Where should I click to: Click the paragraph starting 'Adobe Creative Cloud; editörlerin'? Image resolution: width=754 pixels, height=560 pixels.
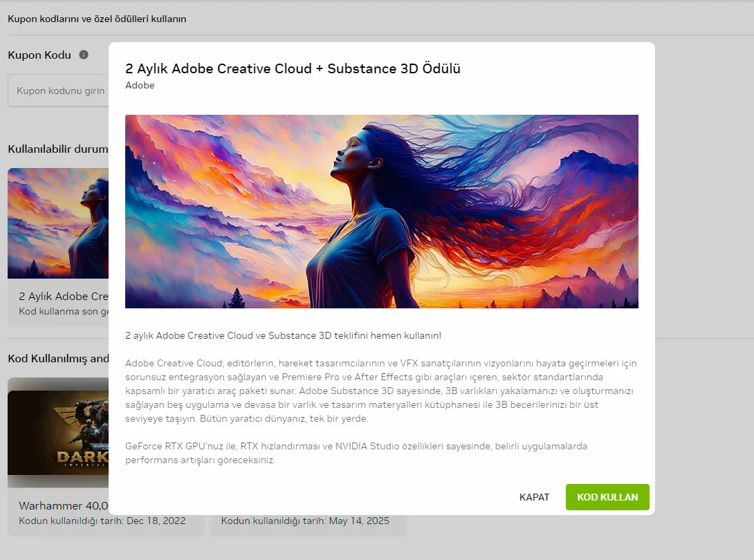pos(381,391)
